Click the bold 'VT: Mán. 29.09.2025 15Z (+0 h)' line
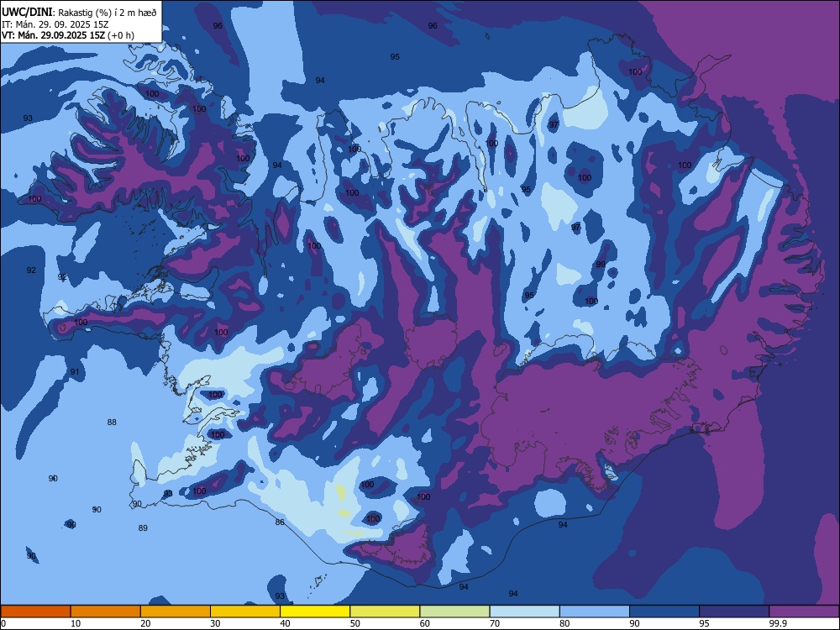This screenshot has width=840, height=630. click(x=68, y=35)
